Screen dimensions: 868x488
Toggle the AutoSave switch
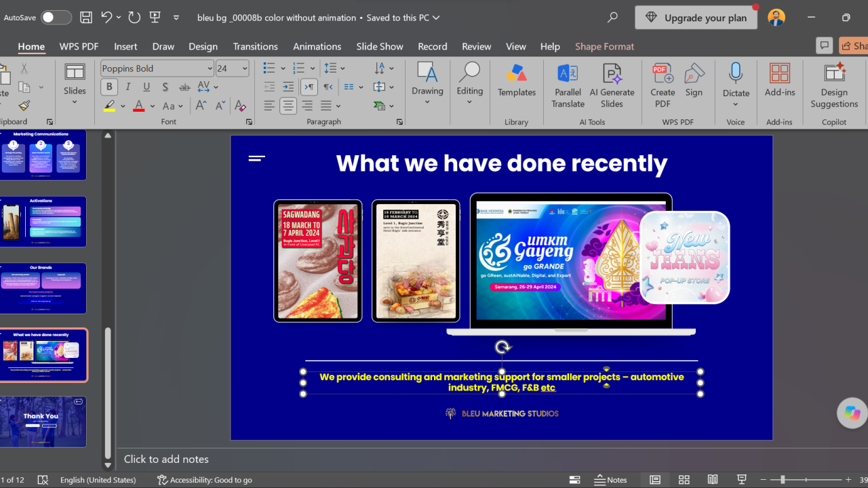pos(56,18)
